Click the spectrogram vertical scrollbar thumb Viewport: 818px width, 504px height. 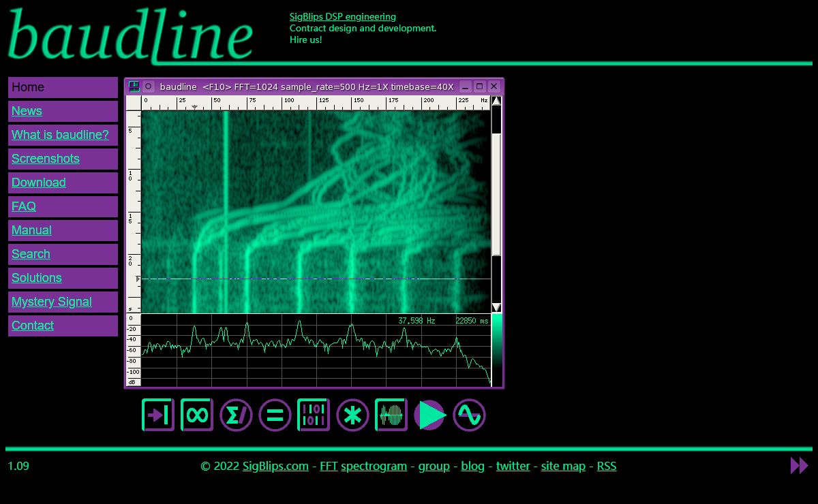496,194
